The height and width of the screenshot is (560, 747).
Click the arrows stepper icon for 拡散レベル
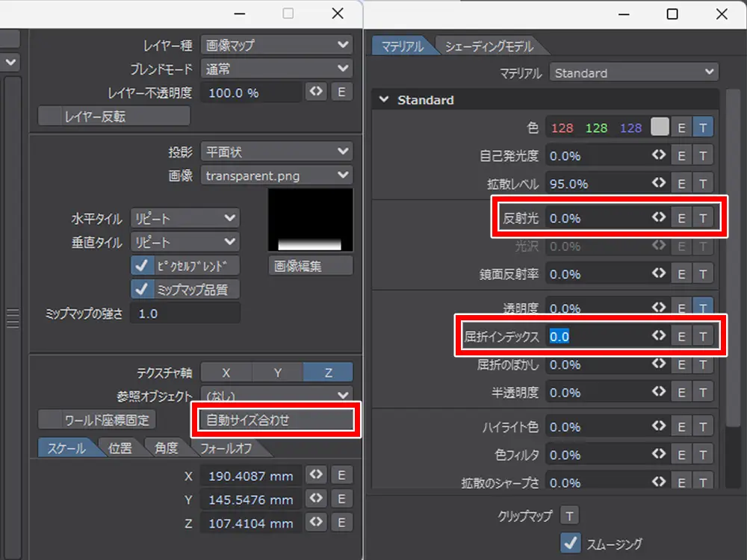pyautogui.click(x=658, y=184)
